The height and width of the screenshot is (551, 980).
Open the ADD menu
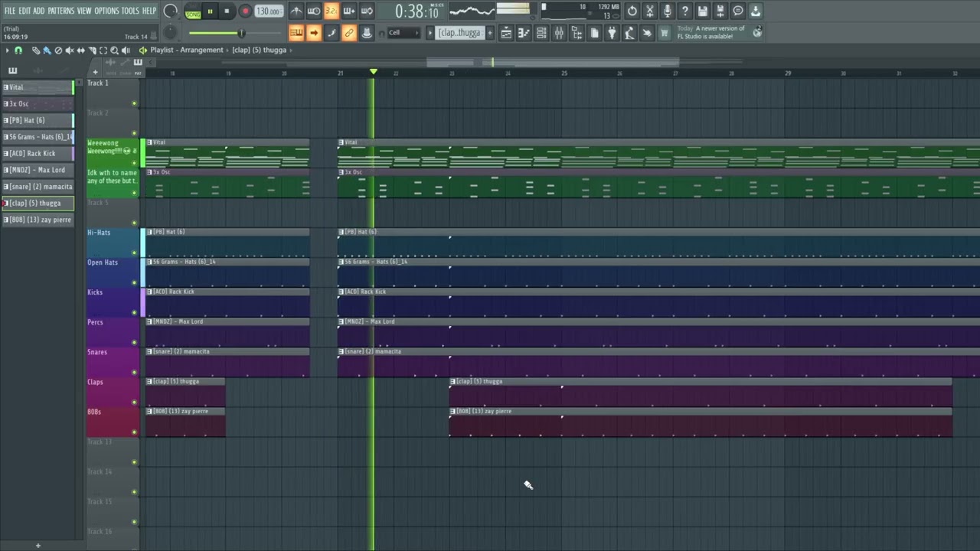pos(39,11)
